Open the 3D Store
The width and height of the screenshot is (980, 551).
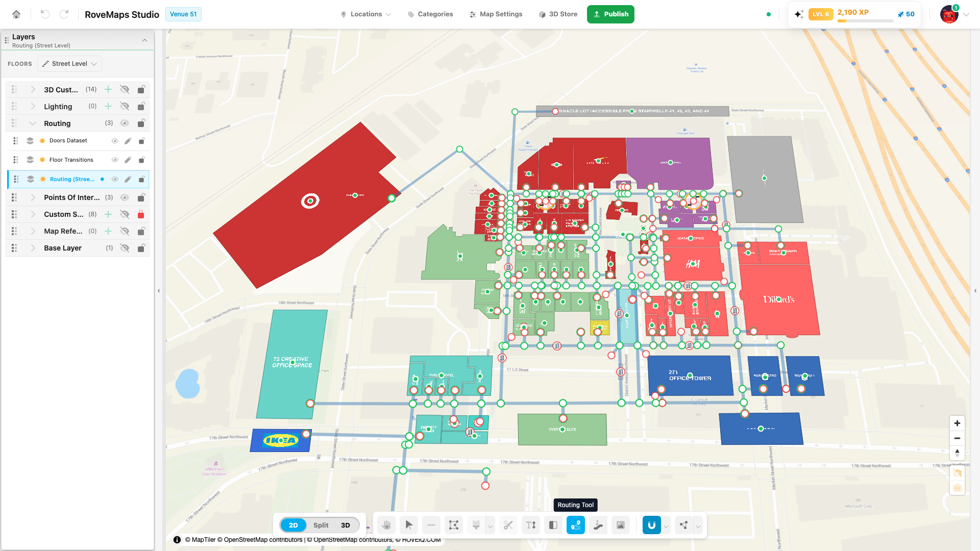pos(558,14)
